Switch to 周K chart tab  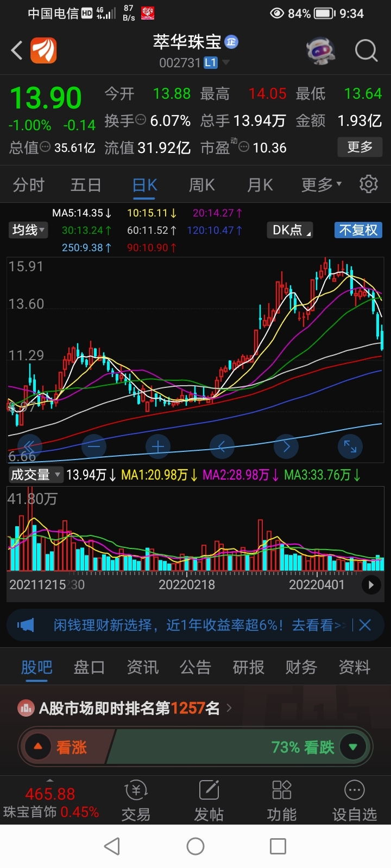[202, 185]
